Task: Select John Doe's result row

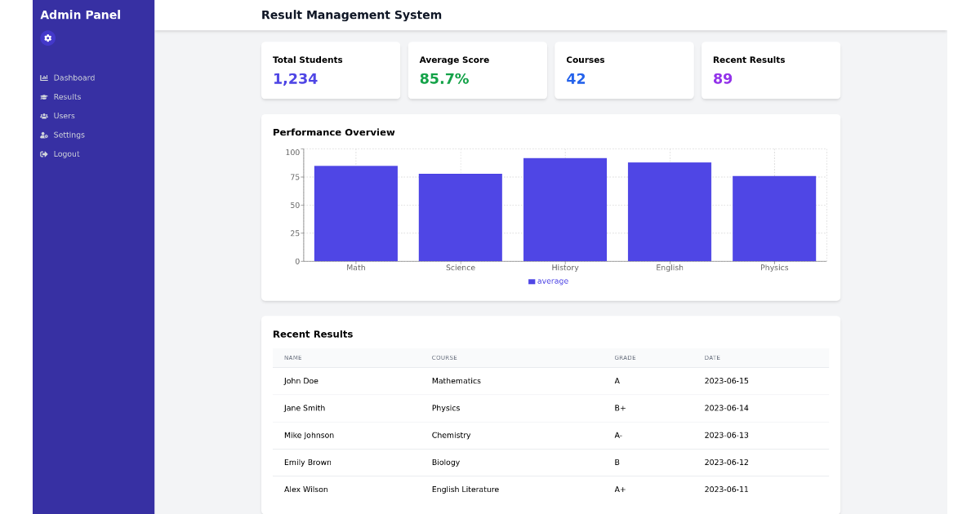Action: 550,380
